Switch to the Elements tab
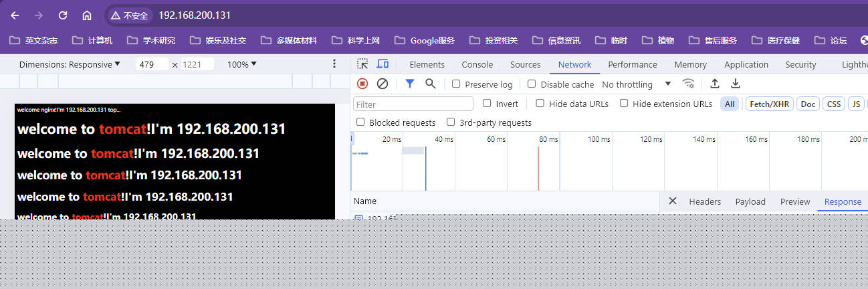The image size is (868, 289). click(427, 64)
